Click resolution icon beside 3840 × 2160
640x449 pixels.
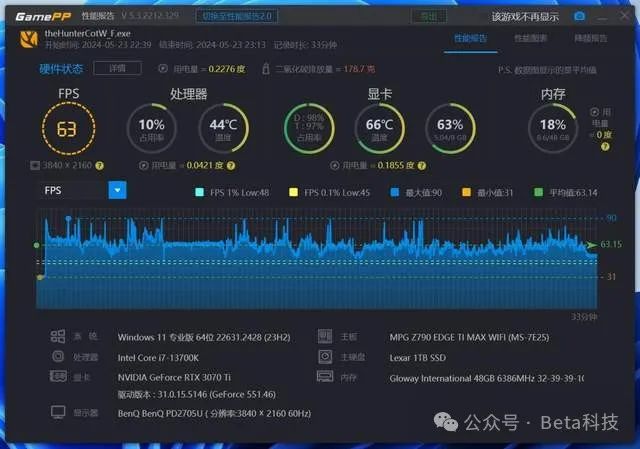[35, 165]
